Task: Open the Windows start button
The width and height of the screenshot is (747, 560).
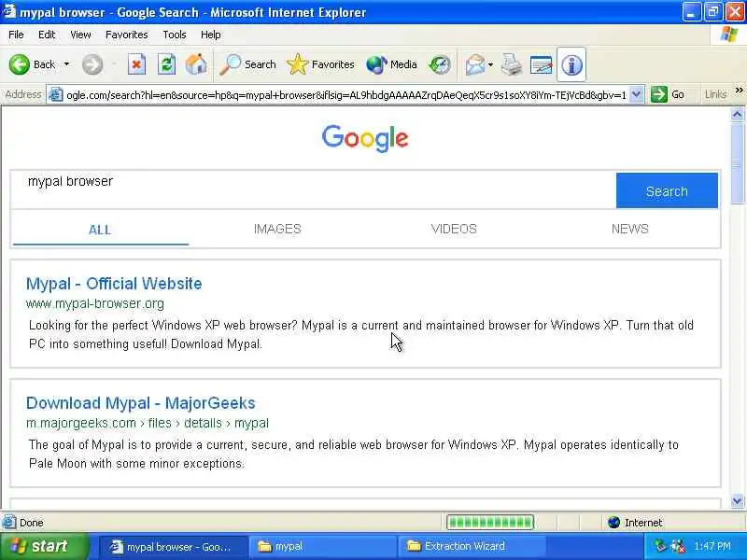Action: click(x=44, y=546)
